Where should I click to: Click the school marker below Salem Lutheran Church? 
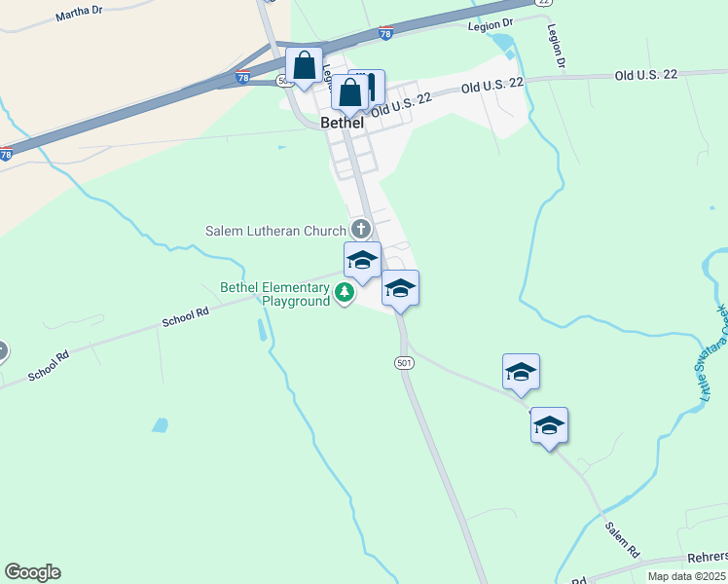pos(363,262)
